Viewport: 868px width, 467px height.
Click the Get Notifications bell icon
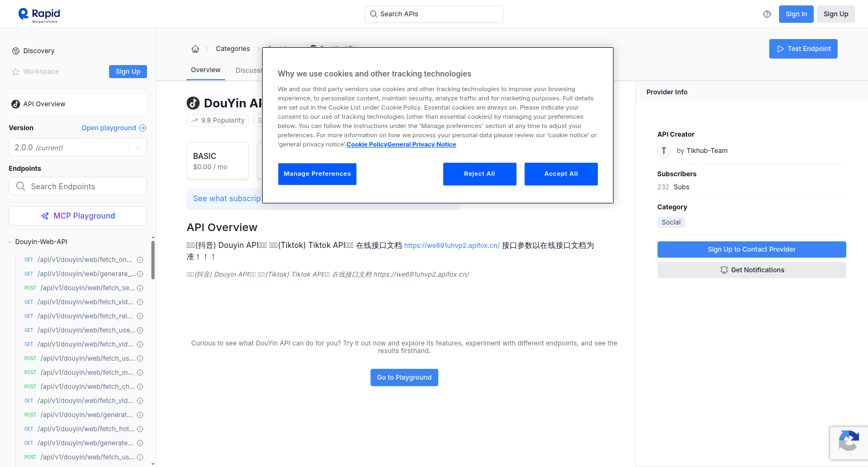tap(724, 270)
